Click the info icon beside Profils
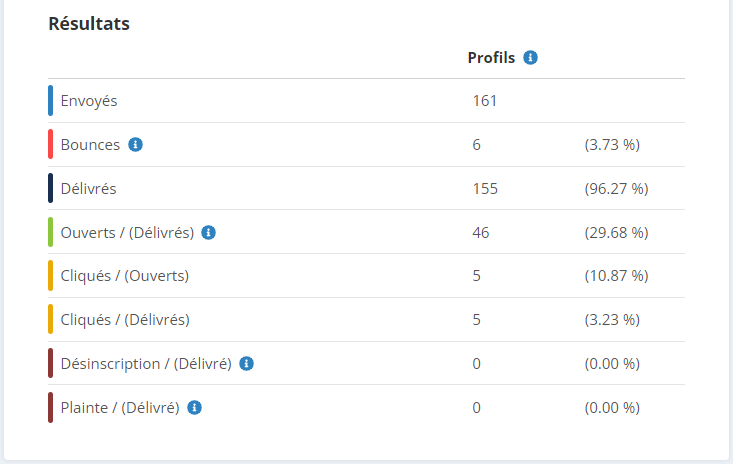The image size is (733, 464). click(530, 57)
